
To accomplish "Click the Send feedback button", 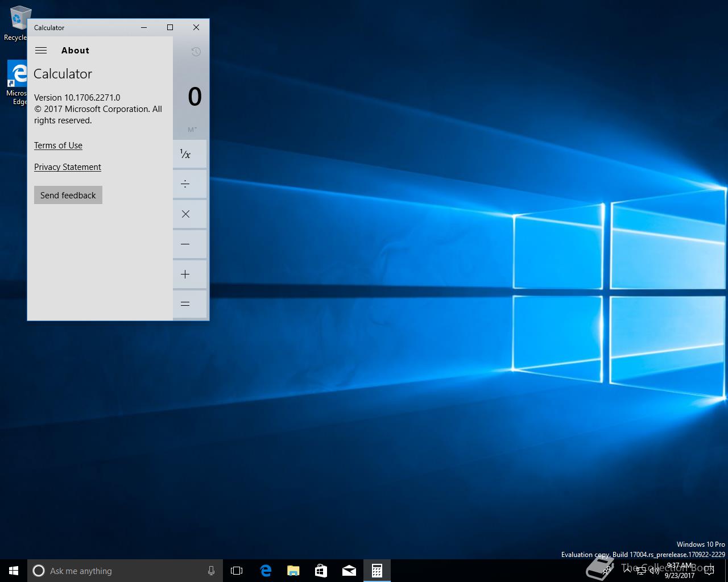I will [68, 195].
